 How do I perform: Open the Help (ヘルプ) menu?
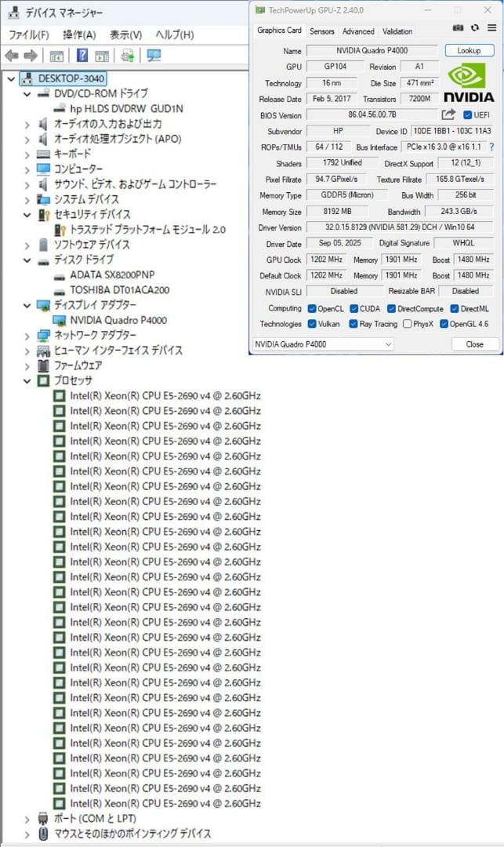[x=175, y=35]
